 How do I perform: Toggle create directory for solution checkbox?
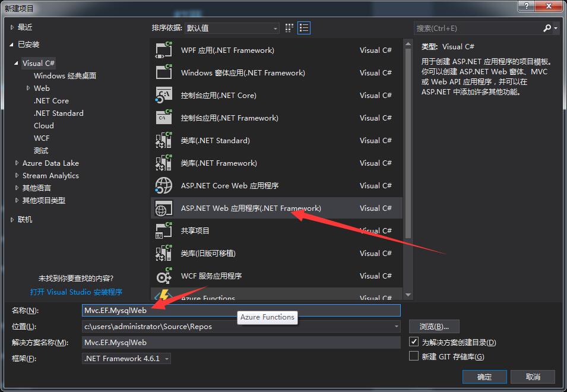point(414,342)
